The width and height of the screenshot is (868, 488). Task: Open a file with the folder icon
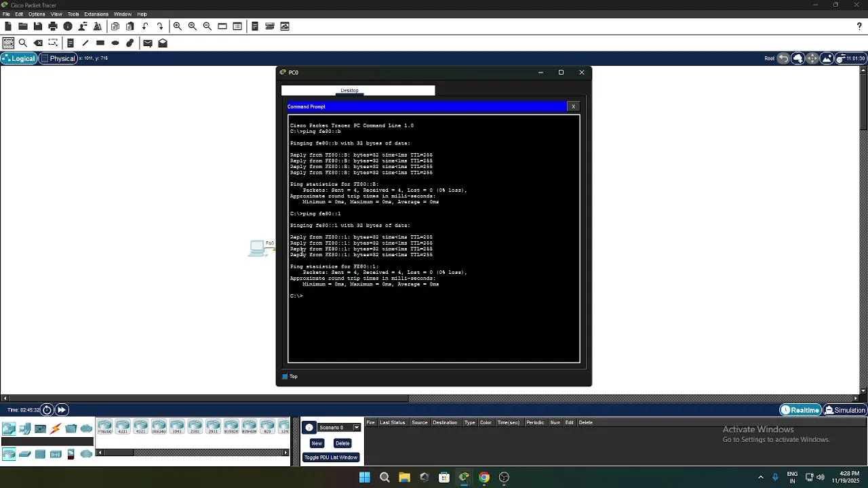click(x=23, y=26)
